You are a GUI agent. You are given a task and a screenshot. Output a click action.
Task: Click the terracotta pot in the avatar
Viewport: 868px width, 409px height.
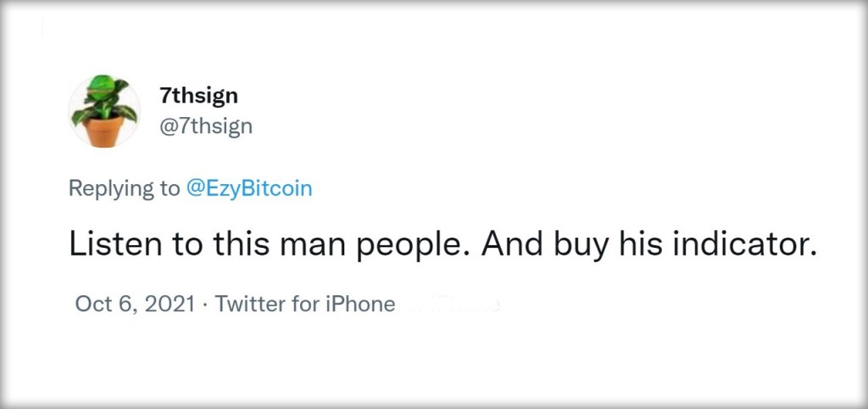104,131
